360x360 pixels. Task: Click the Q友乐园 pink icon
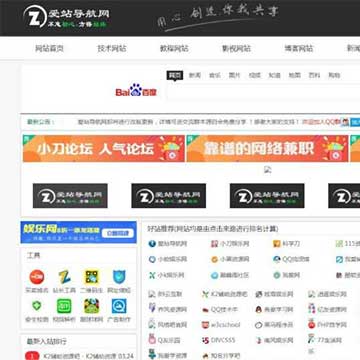coord(152,339)
